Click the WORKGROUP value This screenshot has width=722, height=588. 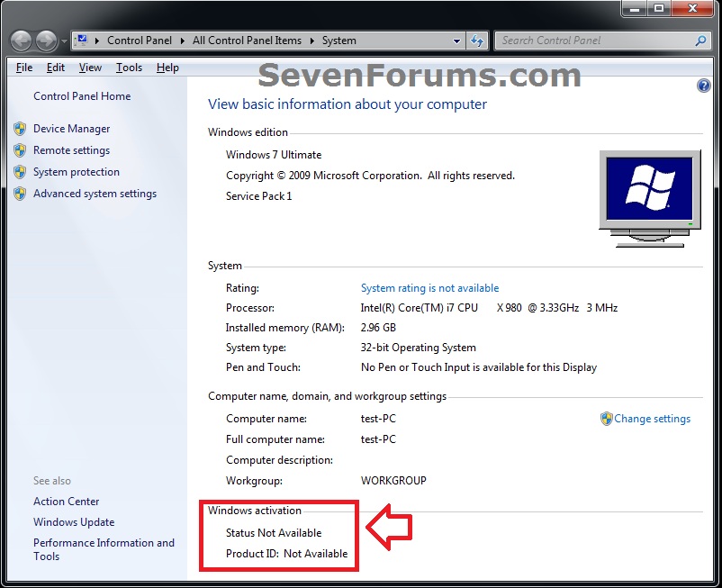tap(393, 481)
